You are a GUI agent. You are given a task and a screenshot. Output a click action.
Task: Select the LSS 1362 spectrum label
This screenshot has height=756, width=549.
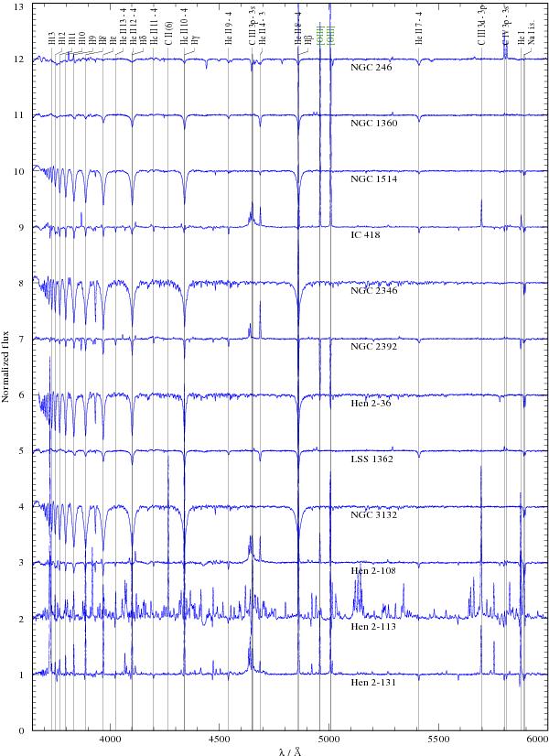[372, 459]
